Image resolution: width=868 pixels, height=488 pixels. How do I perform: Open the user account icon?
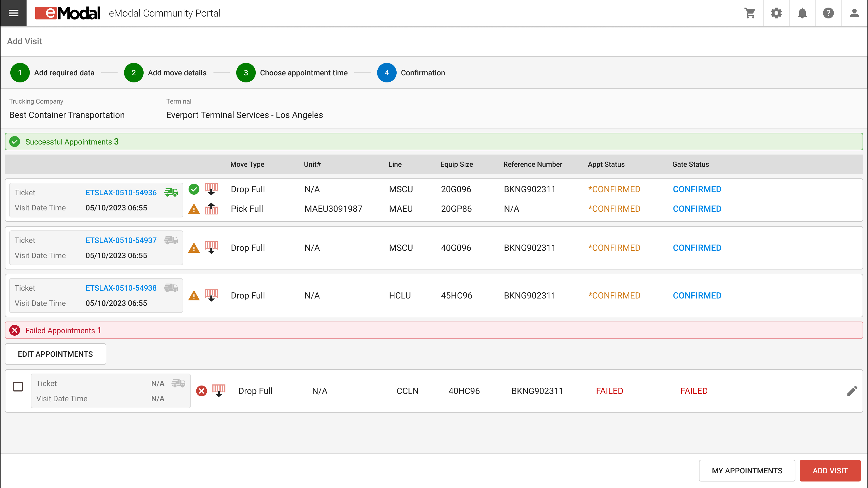point(854,13)
